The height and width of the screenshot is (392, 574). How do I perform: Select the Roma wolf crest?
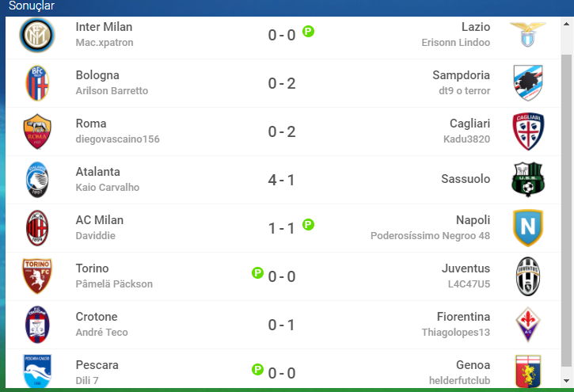tap(37, 131)
